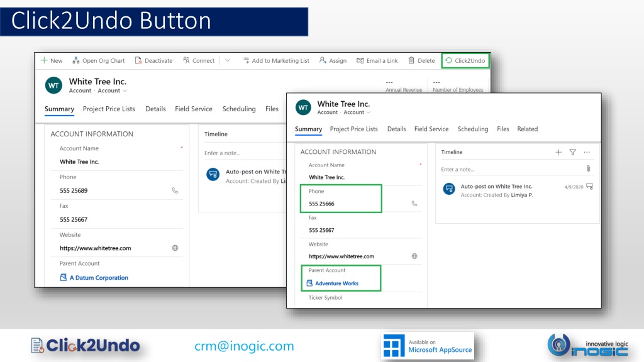Email a Link in back window

[377, 61]
